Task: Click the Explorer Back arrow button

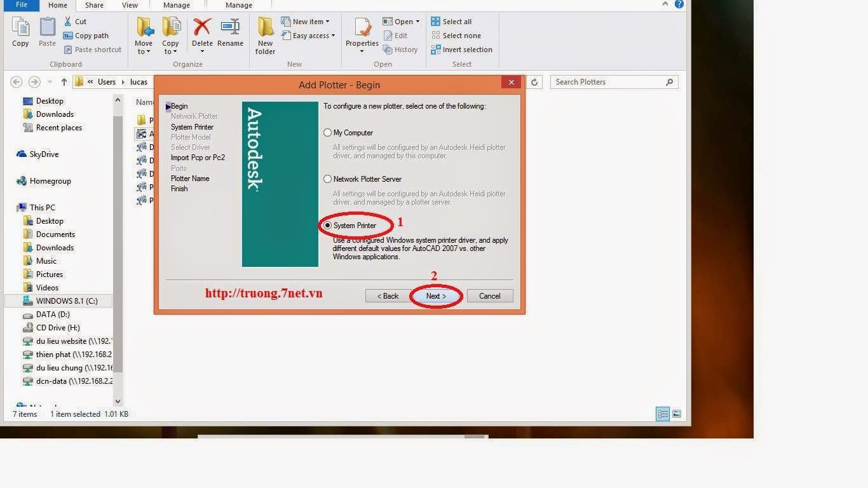Action: [x=17, y=82]
